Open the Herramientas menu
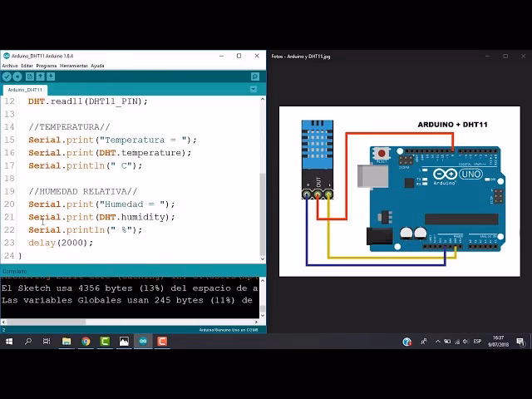The image size is (532, 399). click(x=73, y=66)
